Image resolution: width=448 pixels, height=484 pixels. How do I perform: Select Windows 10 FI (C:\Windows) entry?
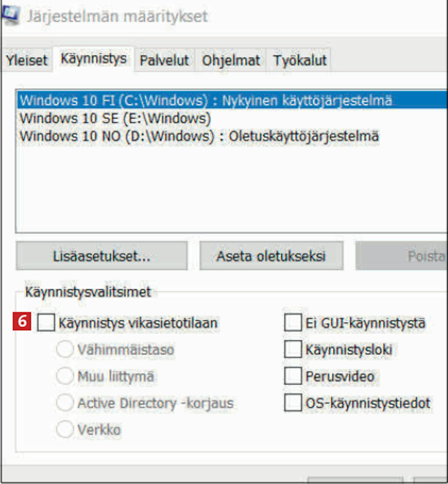[x=232, y=100]
